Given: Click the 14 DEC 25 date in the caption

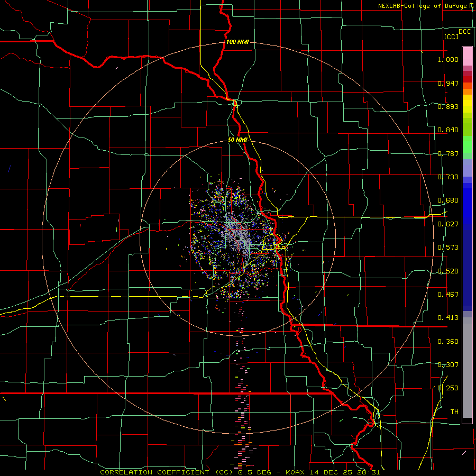Looking at the screenshot, I should tap(332, 472).
